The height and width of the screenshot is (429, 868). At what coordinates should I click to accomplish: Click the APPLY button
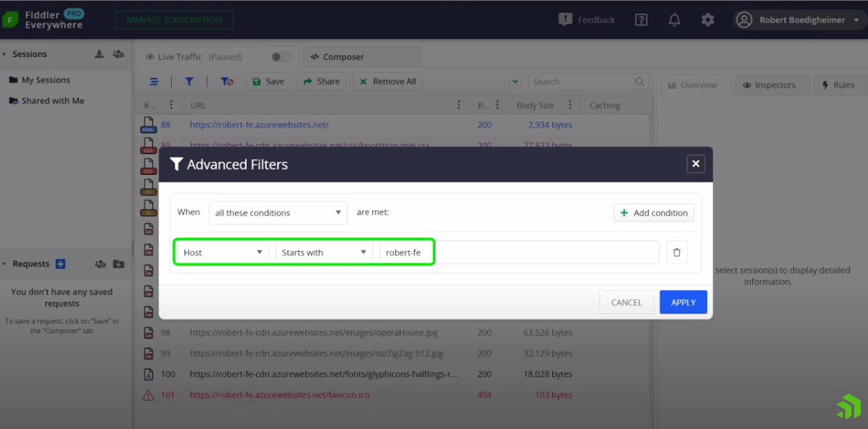pos(683,302)
